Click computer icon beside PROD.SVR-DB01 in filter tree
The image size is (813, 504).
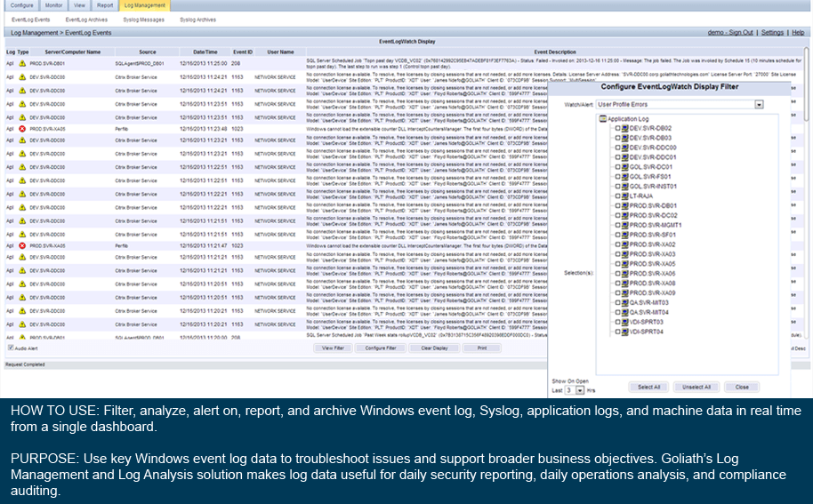click(624, 205)
